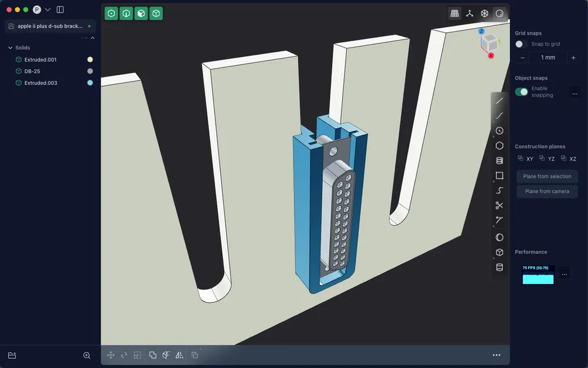This screenshot has height=368, width=588.
Task: Activate the Trim scissors tool
Action: pyautogui.click(x=499, y=205)
